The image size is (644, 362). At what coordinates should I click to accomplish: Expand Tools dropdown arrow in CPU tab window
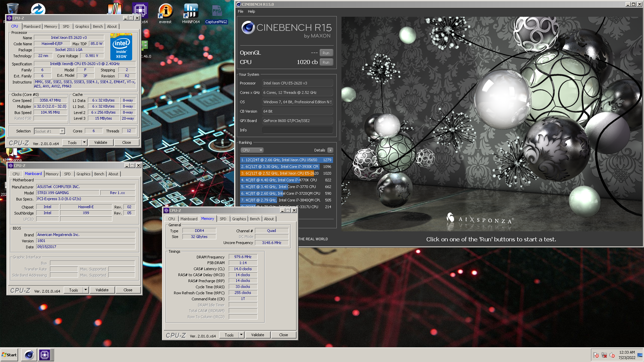pos(84,142)
